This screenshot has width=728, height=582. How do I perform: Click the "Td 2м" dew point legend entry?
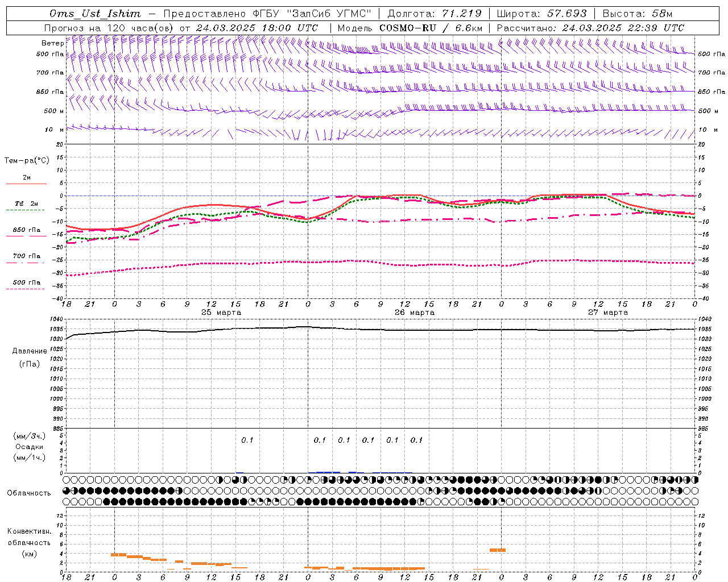[27, 203]
